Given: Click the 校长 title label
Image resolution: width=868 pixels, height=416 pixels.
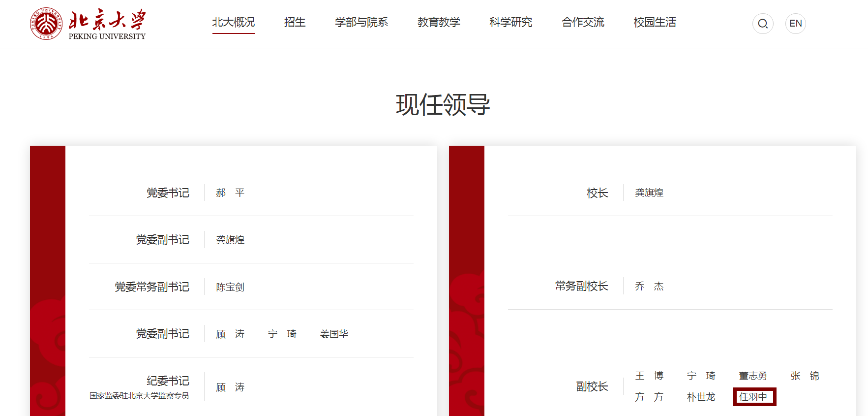Looking at the screenshot, I should pos(598,192).
